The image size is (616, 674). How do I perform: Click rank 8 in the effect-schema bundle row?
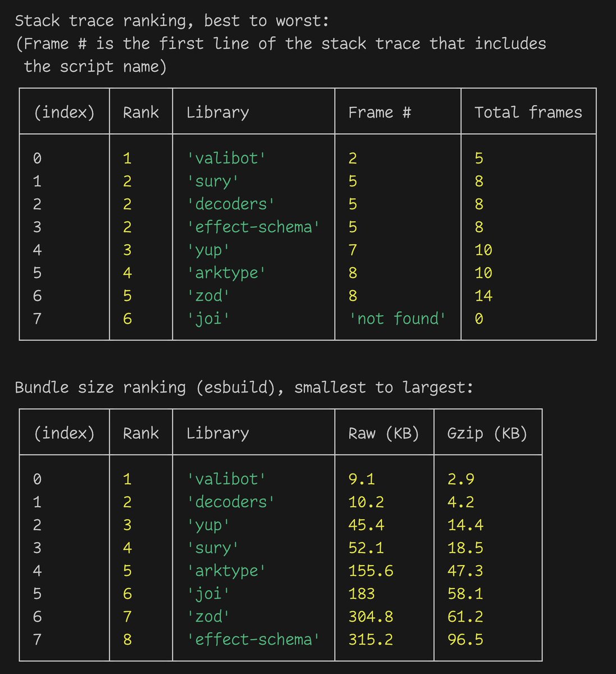coord(127,640)
